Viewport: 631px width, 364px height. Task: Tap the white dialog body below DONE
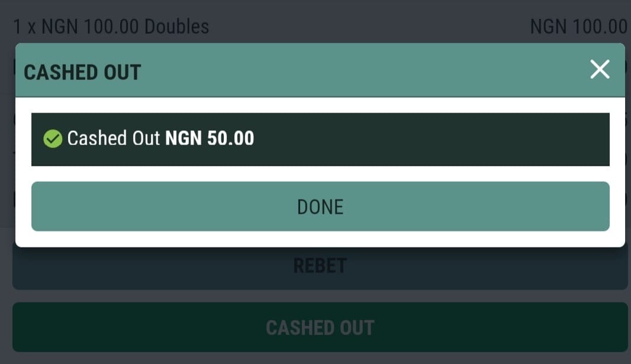320,239
